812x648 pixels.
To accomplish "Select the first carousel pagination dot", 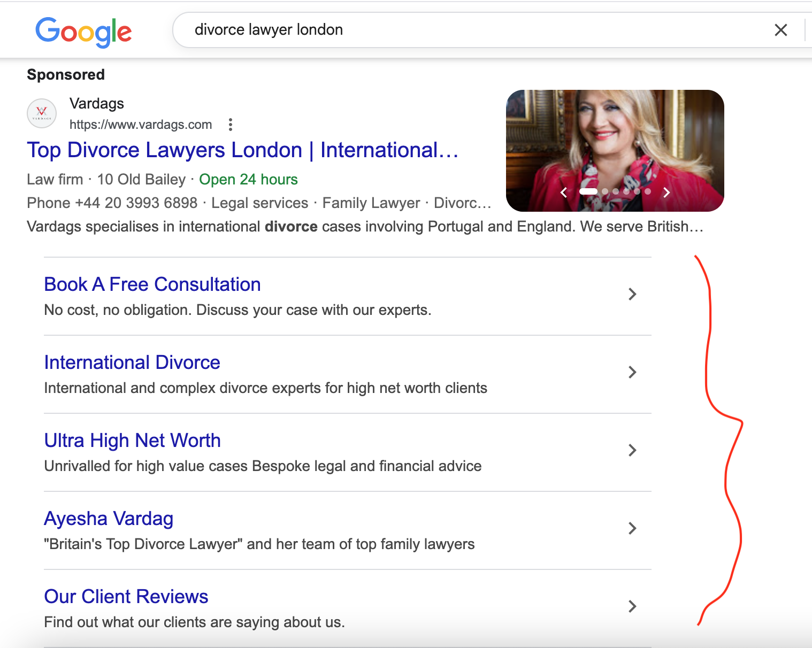I will click(x=588, y=191).
